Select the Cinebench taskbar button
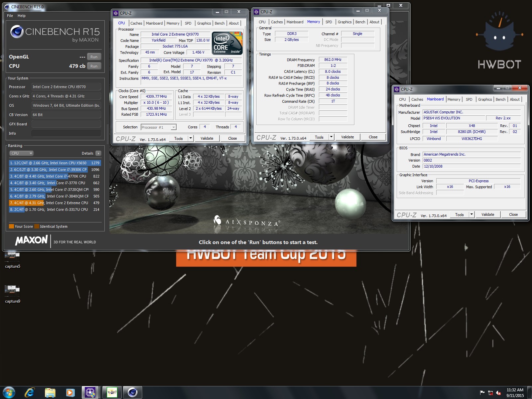The image size is (532, 399). point(133,393)
